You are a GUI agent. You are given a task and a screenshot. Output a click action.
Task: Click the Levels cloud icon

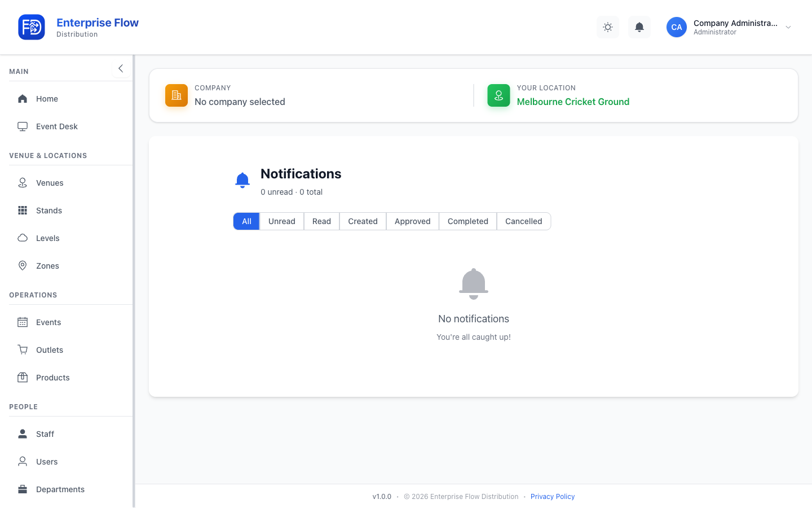click(x=23, y=238)
